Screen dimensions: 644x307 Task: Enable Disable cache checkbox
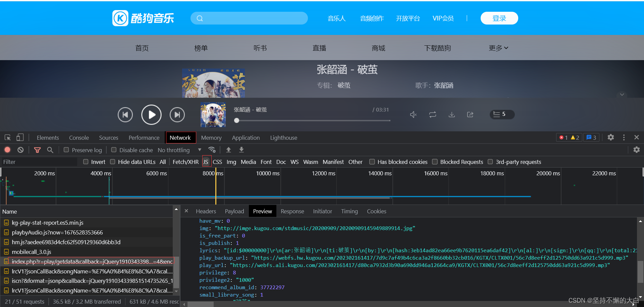[114, 150]
